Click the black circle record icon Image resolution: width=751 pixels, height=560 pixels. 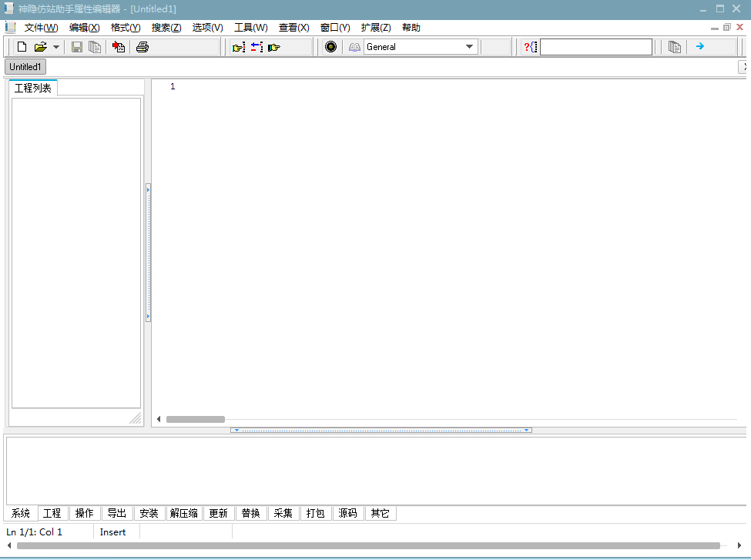coord(331,47)
